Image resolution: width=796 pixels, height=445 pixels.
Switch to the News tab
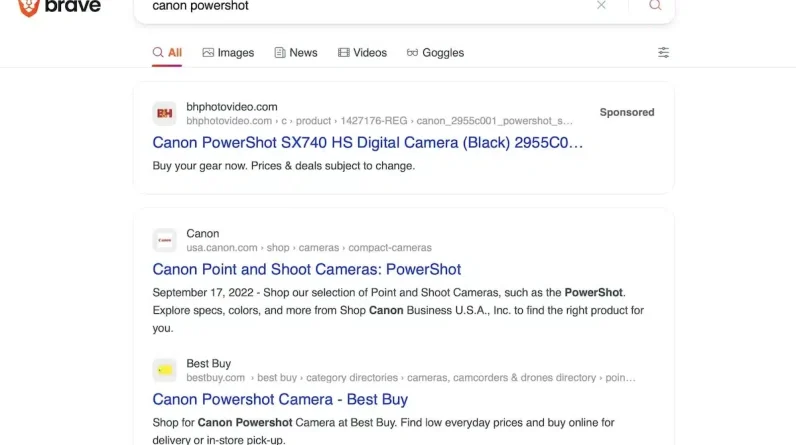point(296,53)
